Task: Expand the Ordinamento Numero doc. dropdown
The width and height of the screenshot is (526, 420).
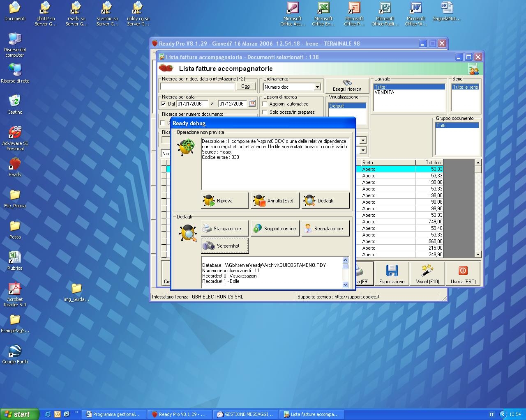Action: click(x=317, y=87)
